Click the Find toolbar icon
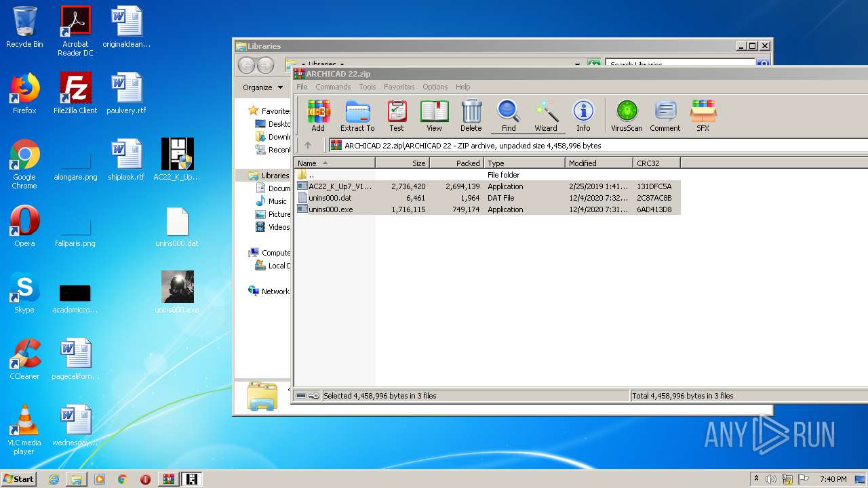Viewport: 868px width, 488px height. [x=509, y=116]
